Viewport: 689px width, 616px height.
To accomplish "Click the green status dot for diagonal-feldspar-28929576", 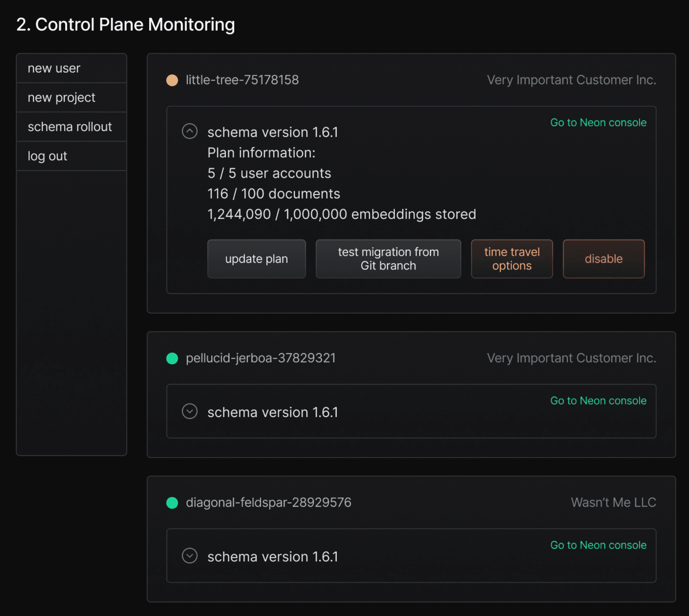I will pos(172,503).
